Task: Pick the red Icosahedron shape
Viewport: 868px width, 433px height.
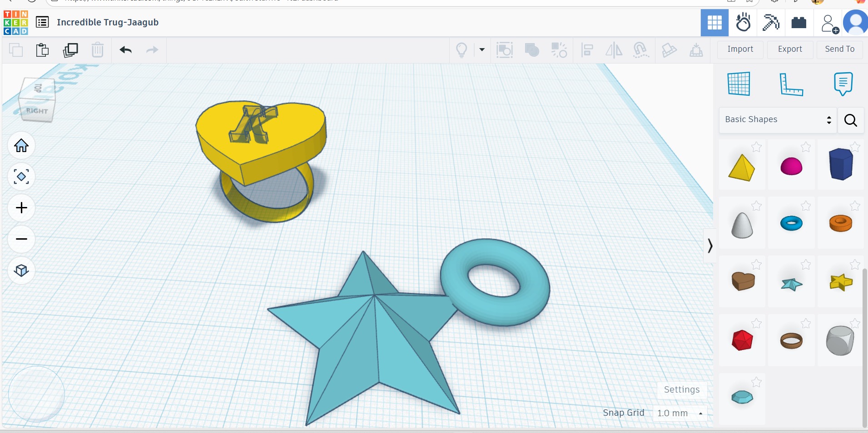Action: tap(742, 340)
